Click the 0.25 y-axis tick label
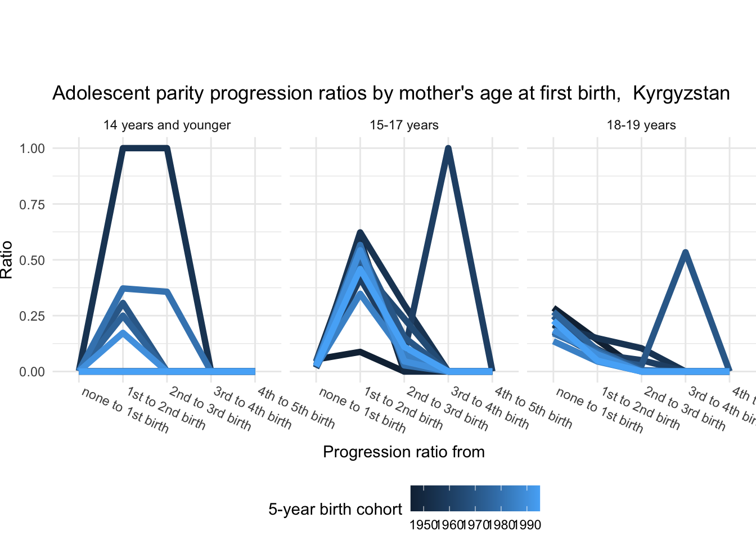This screenshot has height=540, width=756. (32, 316)
